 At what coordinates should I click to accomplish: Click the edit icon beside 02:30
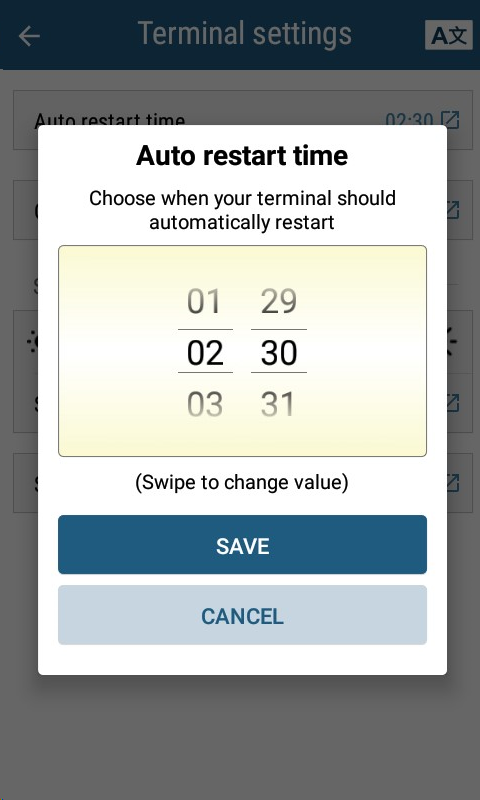click(450, 119)
